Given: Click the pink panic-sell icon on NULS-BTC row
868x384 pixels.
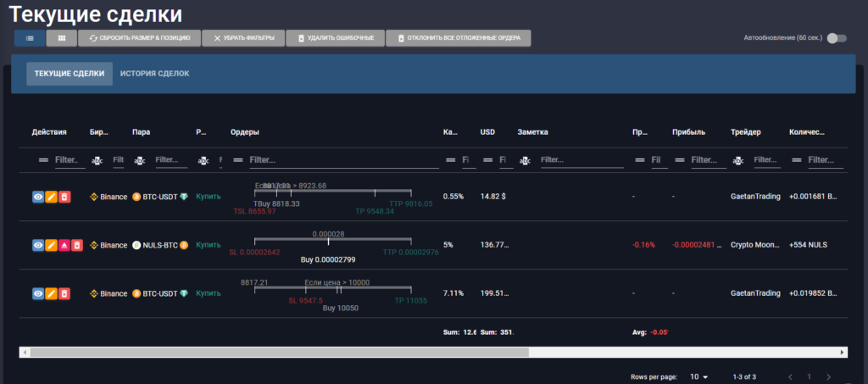Looking at the screenshot, I should coord(64,245).
